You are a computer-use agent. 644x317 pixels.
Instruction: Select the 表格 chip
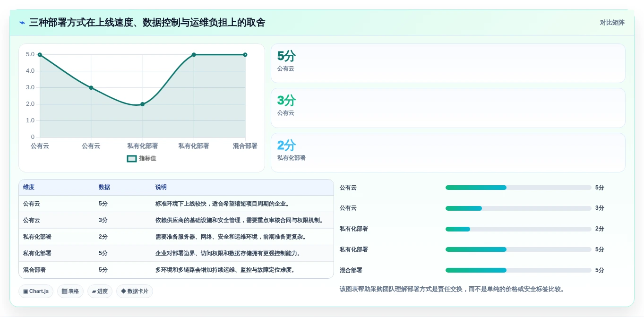click(70, 291)
